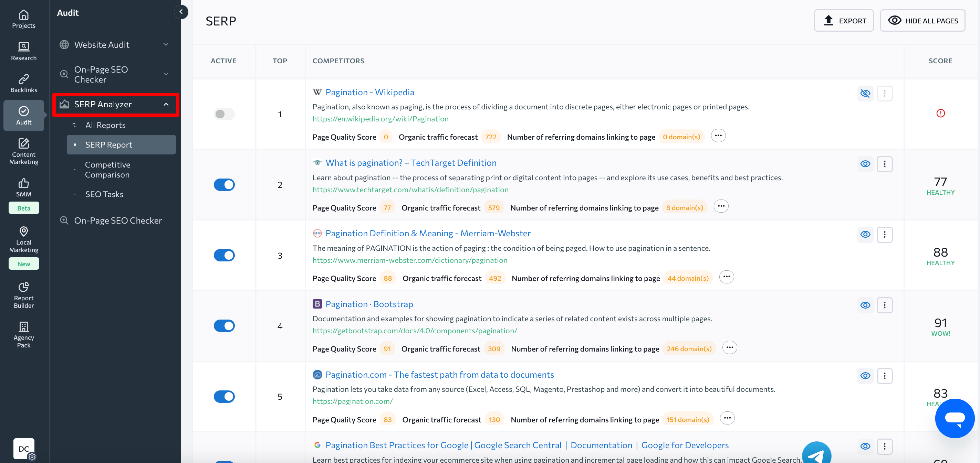Open Pagination.com title link
Viewport: 980px width, 463px height.
439,375
